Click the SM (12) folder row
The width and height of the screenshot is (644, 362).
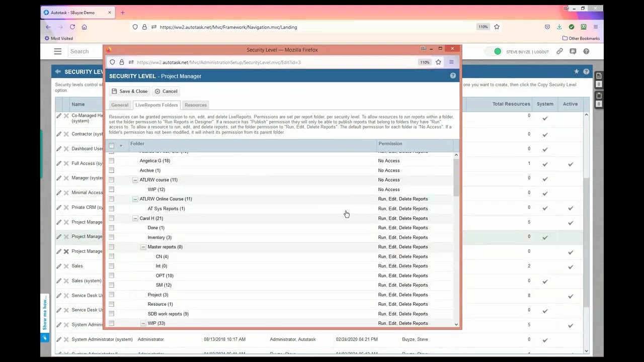[x=281, y=285]
